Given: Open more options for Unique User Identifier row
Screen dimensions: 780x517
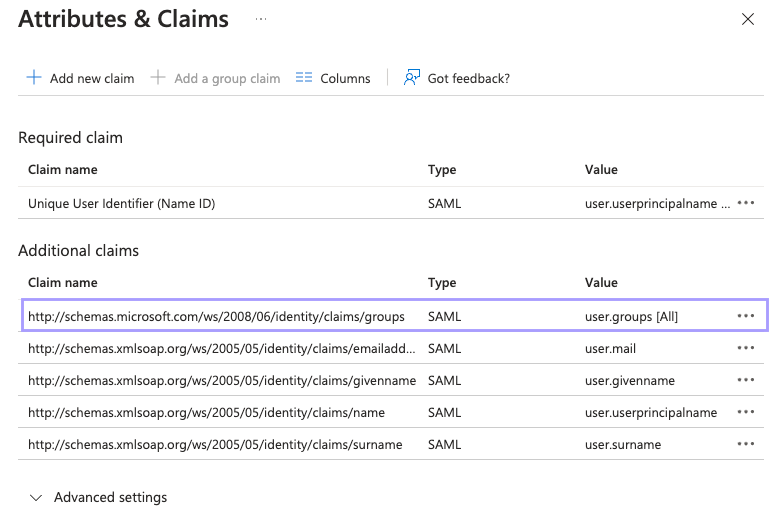Looking at the screenshot, I should tap(746, 203).
